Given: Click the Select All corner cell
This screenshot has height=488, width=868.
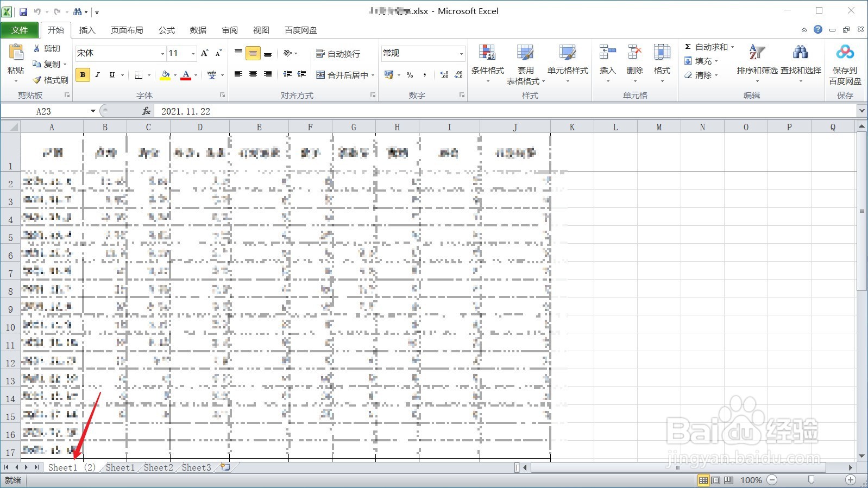Looking at the screenshot, I should coord(10,127).
